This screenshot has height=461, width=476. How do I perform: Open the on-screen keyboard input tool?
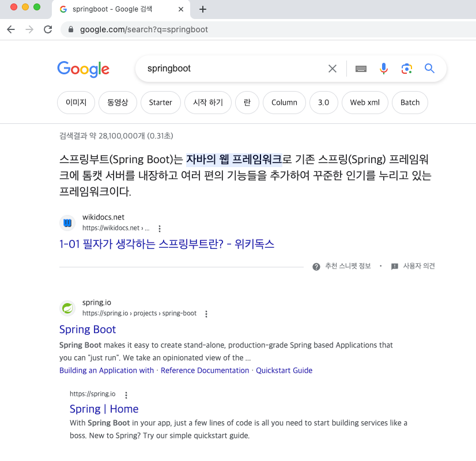[361, 69]
